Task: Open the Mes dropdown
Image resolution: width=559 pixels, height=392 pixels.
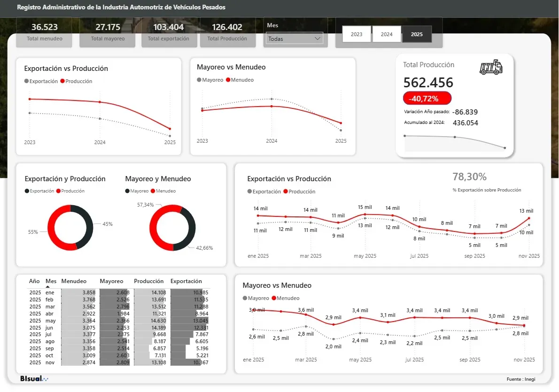Action: coord(294,38)
